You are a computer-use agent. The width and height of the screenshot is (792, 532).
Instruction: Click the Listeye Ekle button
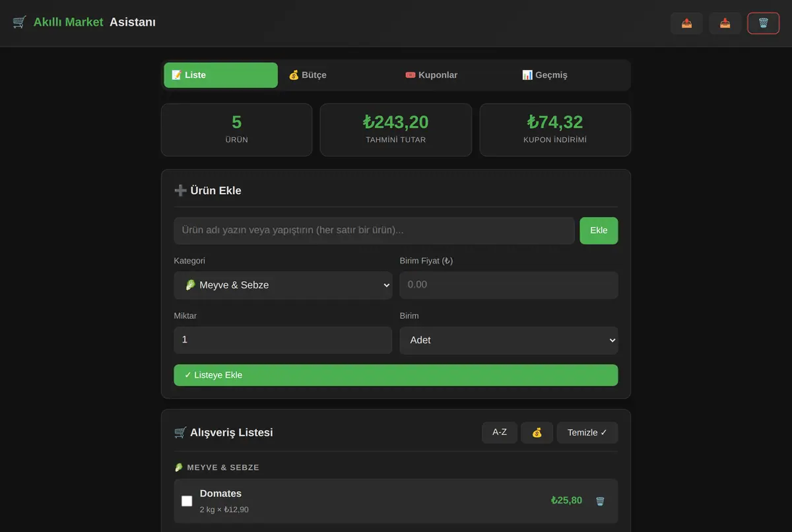pyautogui.click(x=396, y=375)
